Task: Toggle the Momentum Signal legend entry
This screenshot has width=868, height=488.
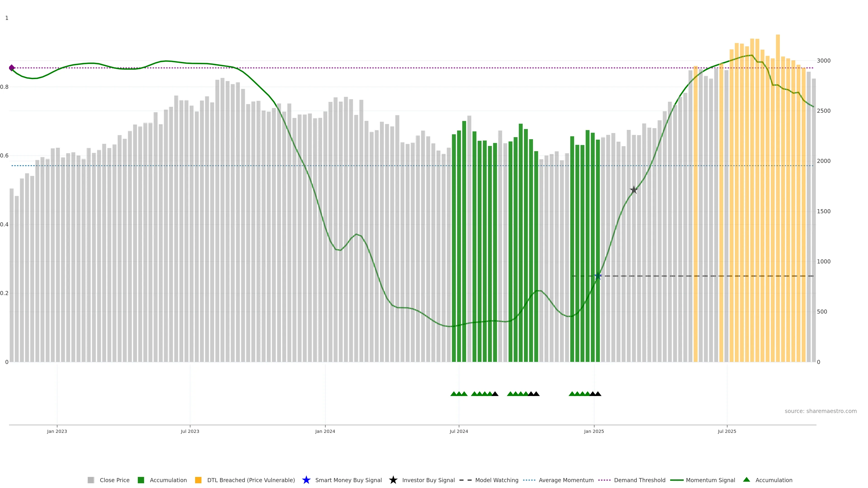Action: [710, 480]
